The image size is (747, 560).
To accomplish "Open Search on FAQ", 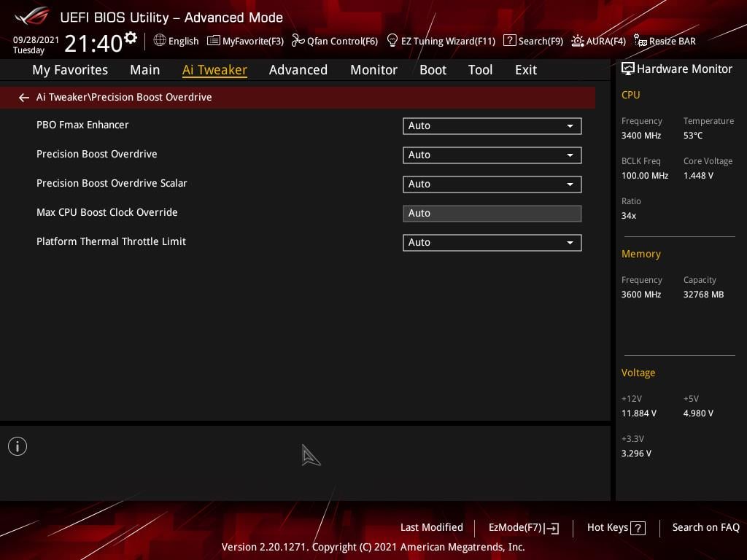I will click(705, 528).
